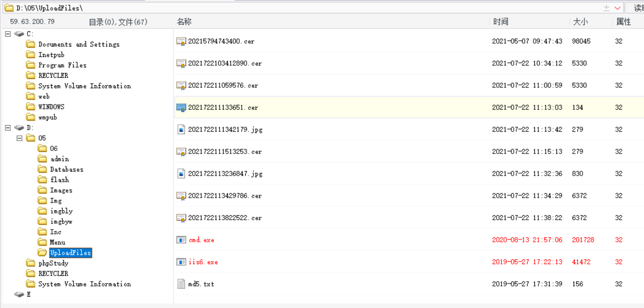Click the wmpub folder icon
The height and width of the screenshot is (308, 644).
[30, 117]
